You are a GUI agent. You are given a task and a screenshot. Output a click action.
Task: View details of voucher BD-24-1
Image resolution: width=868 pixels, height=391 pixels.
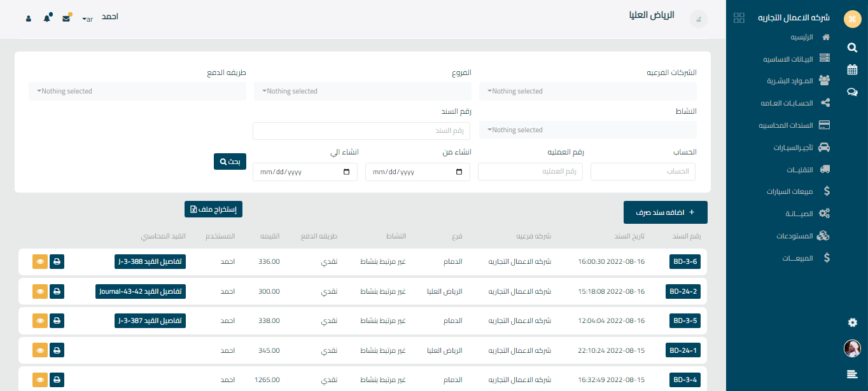coord(40,350)
